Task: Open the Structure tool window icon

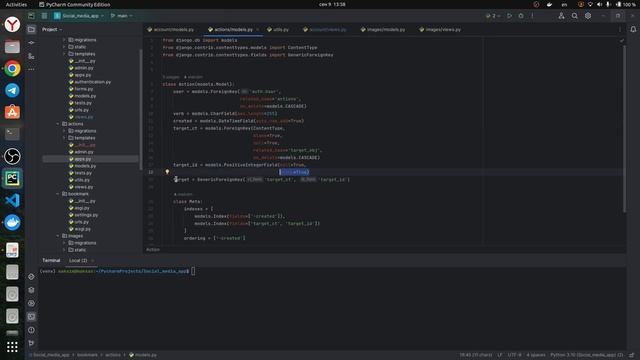Action: pyautogui.click(x=31, y=56)
